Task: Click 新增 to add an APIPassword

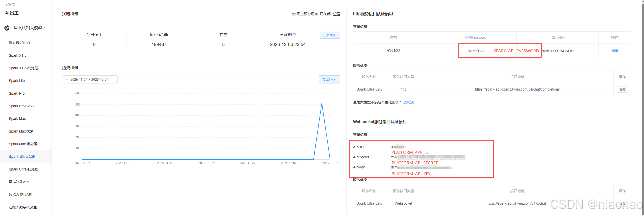Action: 614,51
